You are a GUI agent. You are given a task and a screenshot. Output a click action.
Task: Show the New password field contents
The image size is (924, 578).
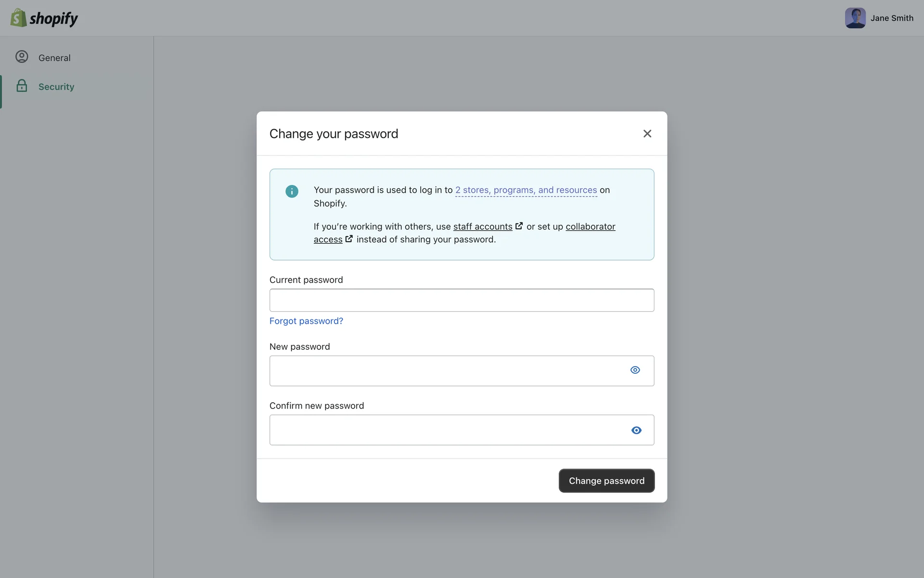pos(635,370)
